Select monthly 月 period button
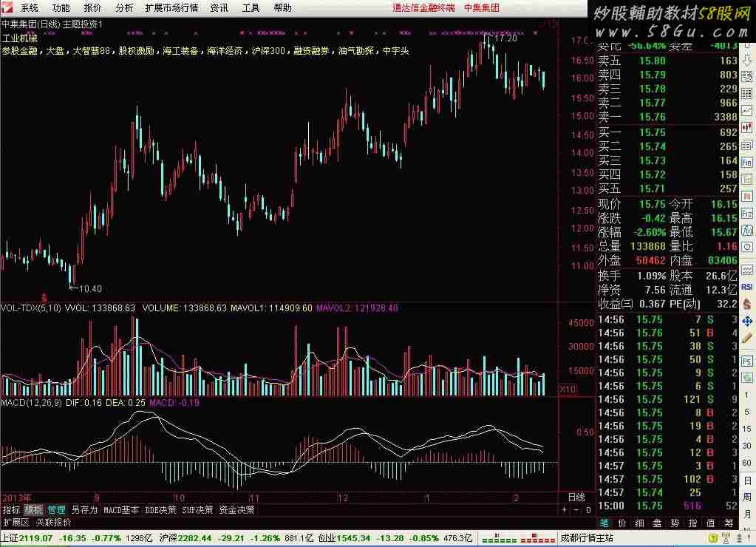 tap(747, 513)
